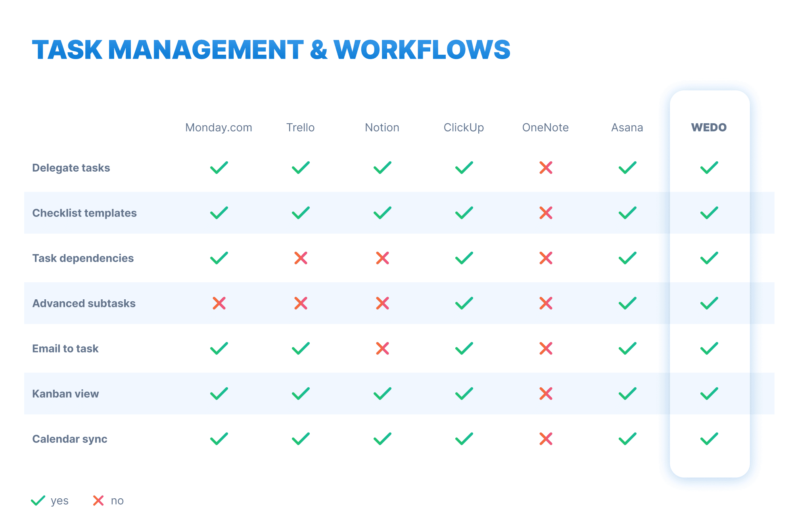Click the TASK MANAGEMENT & WORKFLOWS title
This screenshot has height=532, width=790.
point(272,49)
